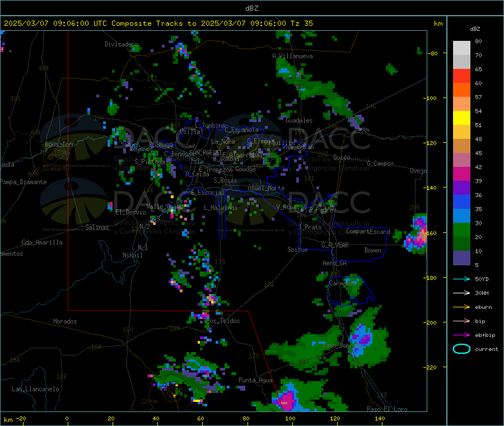Click the 'dBZ' heading above the color scale

pyautogui.click(x=475, y=29)
